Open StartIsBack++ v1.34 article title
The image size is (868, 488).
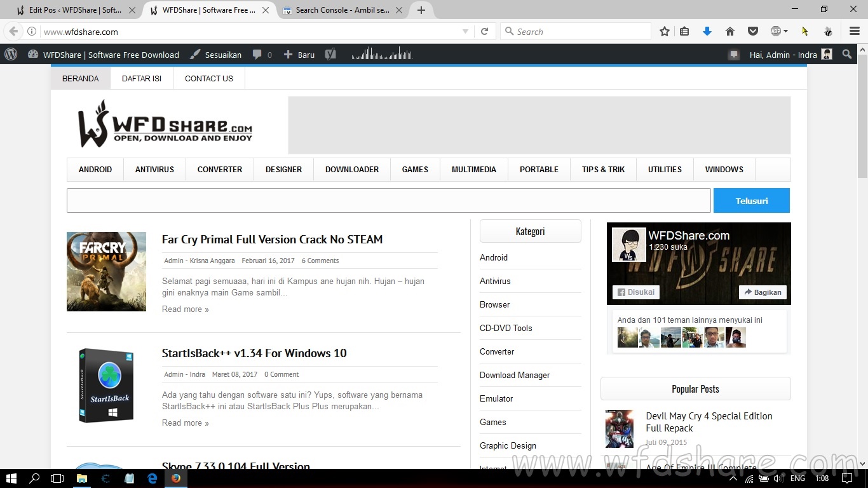[x=254, y=353]
